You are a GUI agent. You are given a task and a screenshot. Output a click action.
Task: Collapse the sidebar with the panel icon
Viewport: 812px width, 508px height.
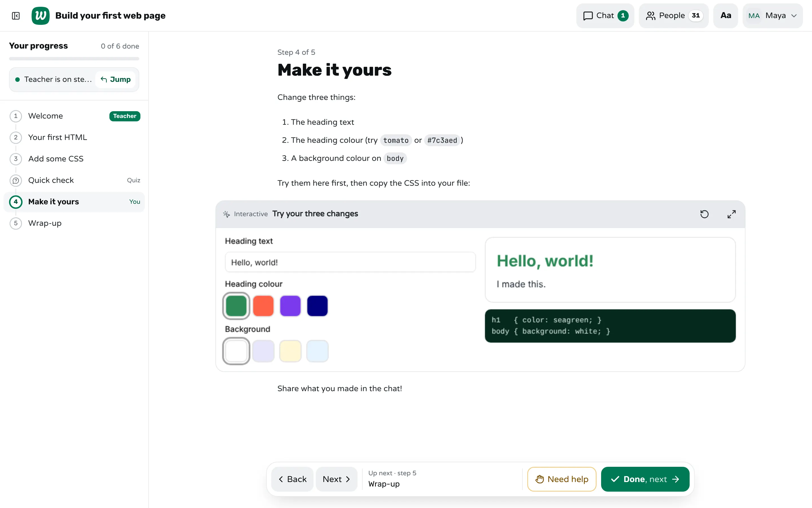pos(16,16)
